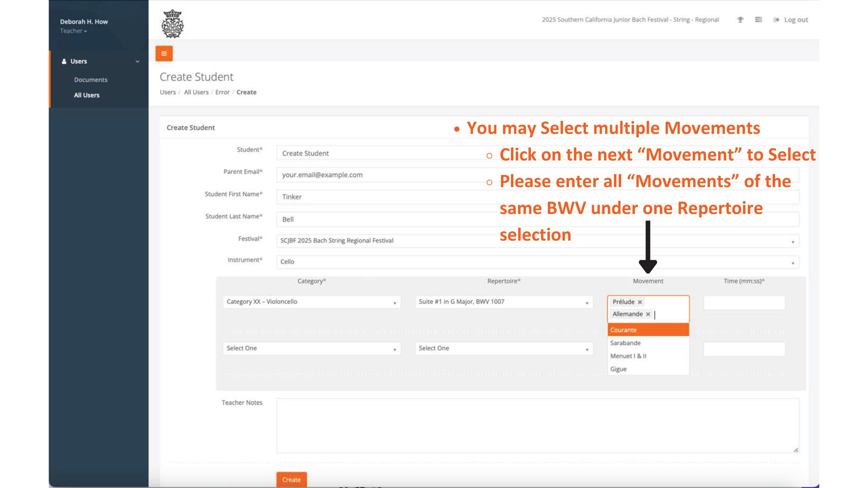The height and width of the screenshot is (488, 868).
Task: Click the All Users breadcrumb link
Action: (x=196, y=92)
